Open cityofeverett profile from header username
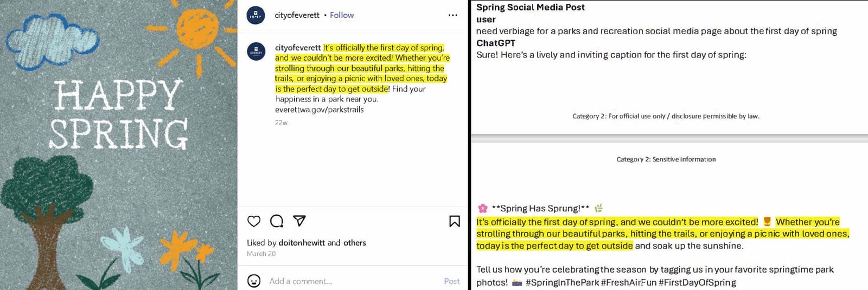868x290 pixels. [297, 15]
